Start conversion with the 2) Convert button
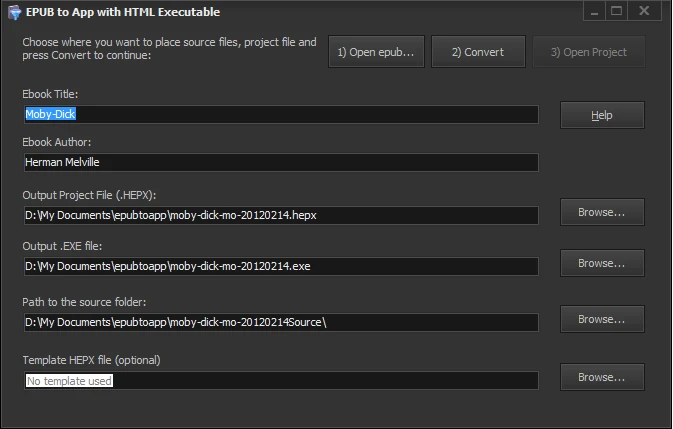 pos(478,52)
